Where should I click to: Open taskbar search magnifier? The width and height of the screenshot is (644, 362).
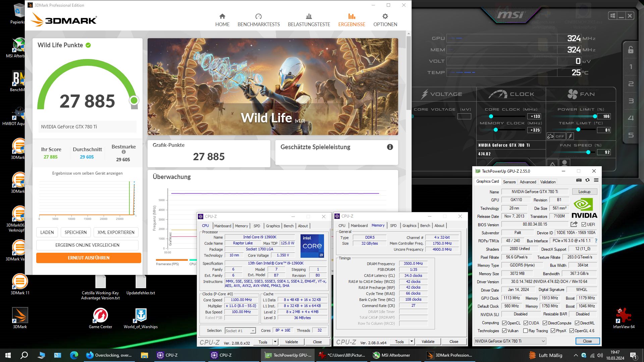(24, 355)
